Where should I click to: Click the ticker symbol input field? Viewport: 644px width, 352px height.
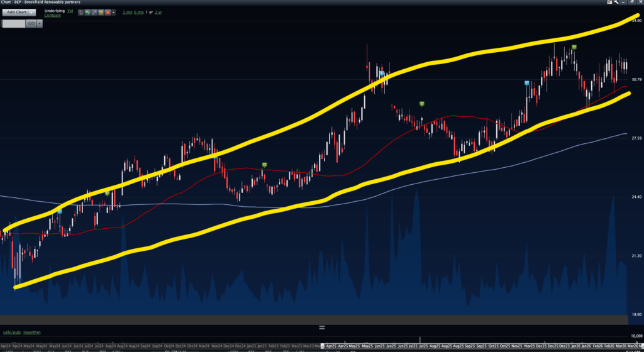14,23
